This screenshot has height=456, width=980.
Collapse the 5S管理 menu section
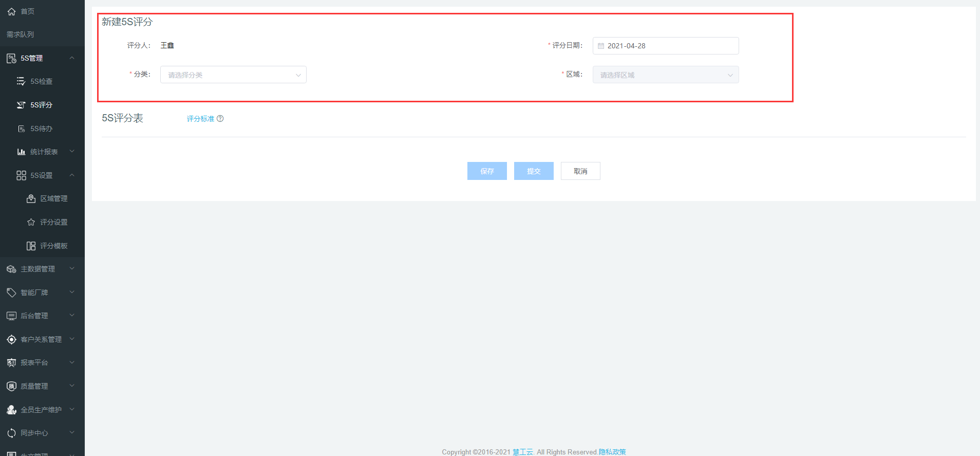[x=72, y=58]
